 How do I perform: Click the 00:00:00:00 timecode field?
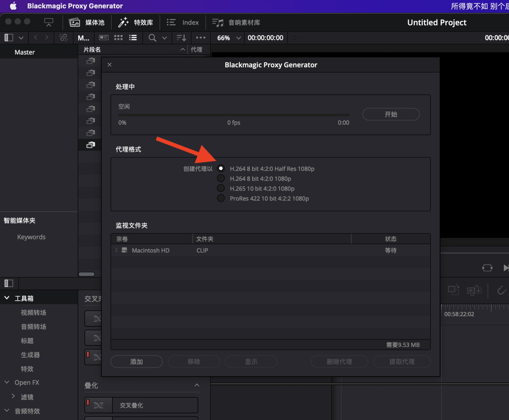click(265, 38)
